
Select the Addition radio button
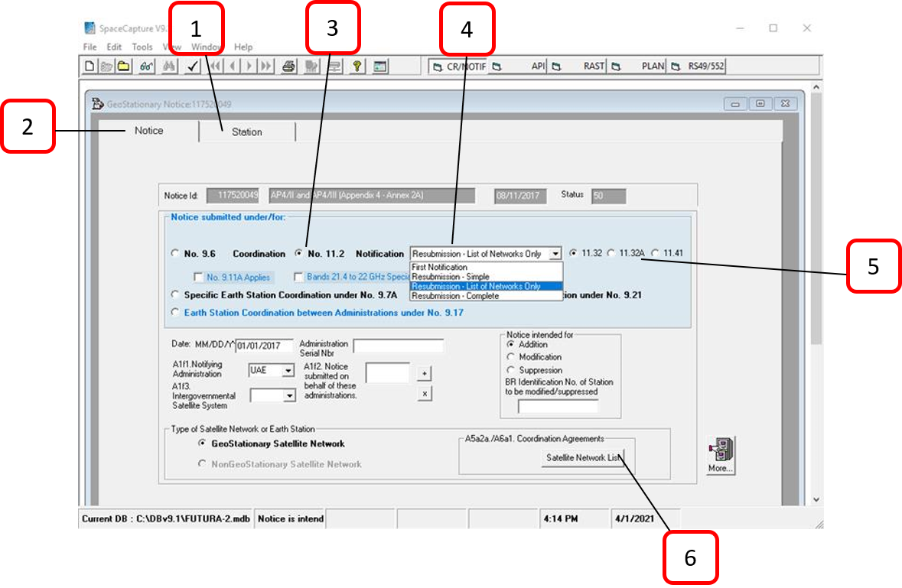coord(510,344)
